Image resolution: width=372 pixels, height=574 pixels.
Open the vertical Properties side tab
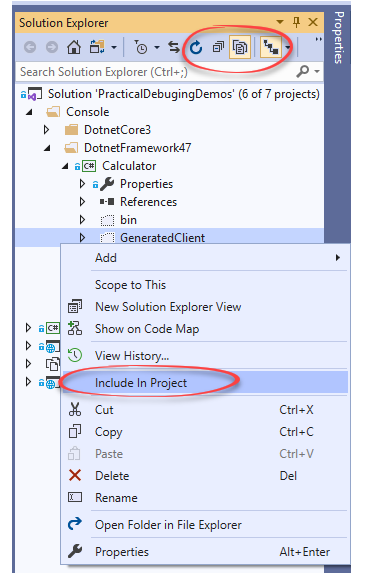click(338, 37)
